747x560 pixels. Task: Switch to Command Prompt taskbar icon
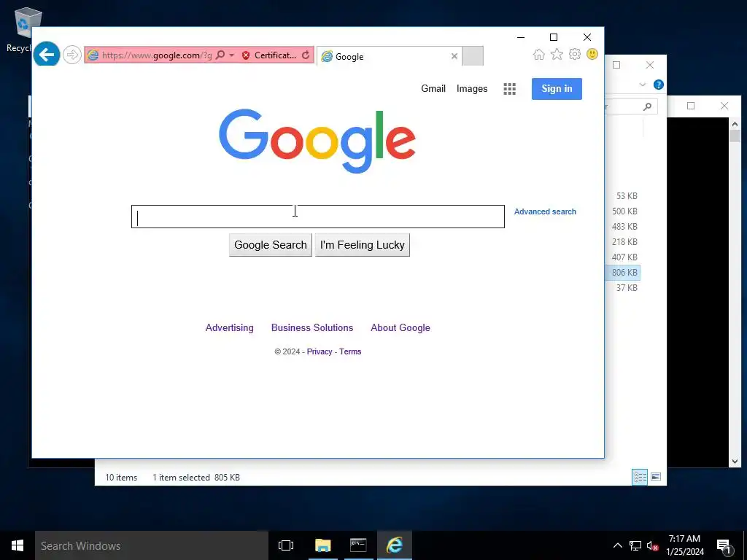(x=358, y=545)
